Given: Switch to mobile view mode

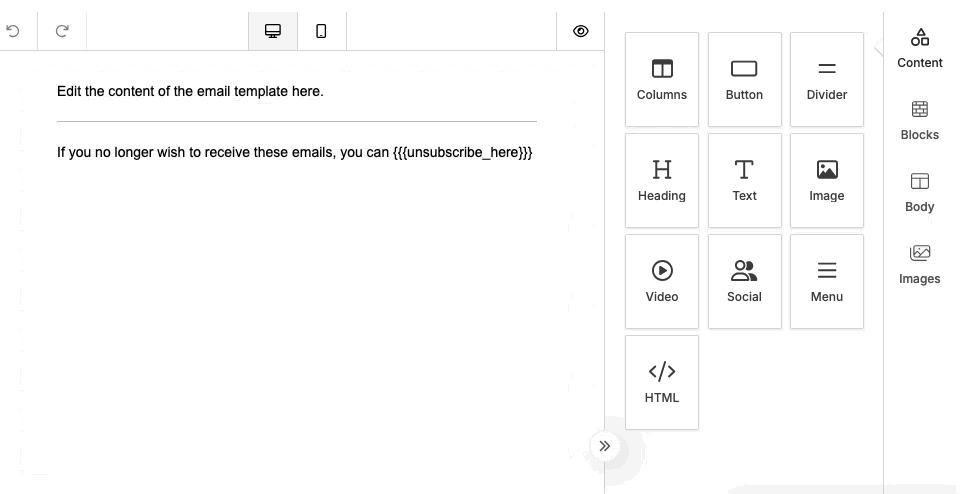Looking at the screenshot, I should (321, 31).
